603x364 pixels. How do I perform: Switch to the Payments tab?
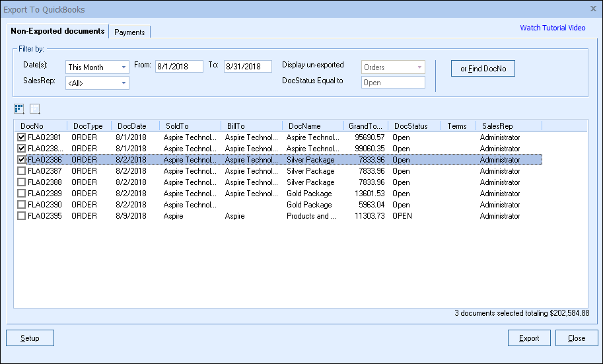(x=129, y=32)
